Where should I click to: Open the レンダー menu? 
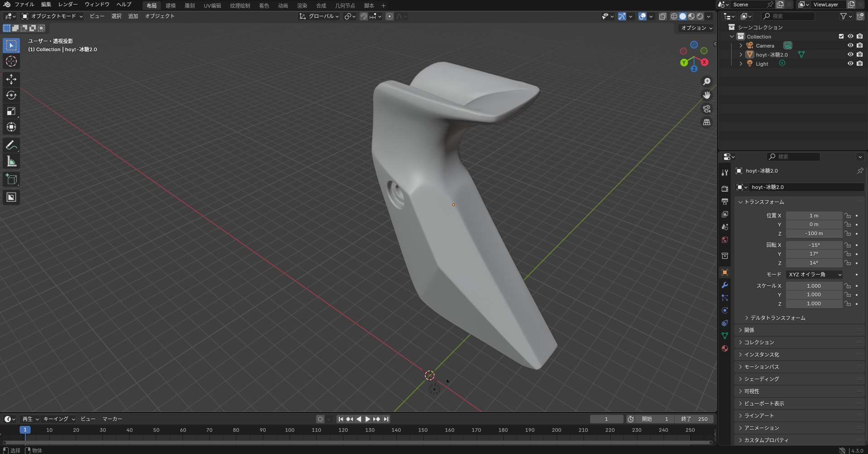tap(68, 5)
